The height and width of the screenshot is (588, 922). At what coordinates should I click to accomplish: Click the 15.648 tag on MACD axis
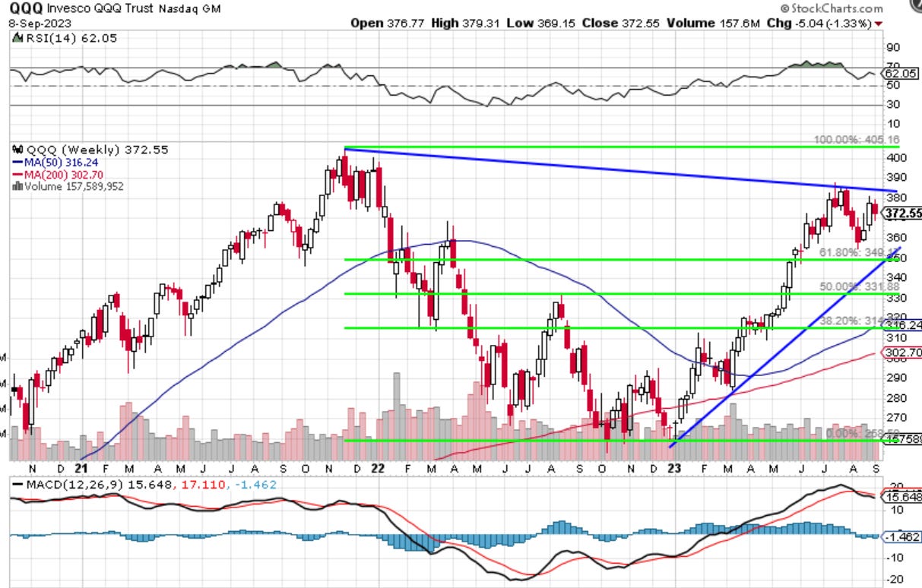903,496
